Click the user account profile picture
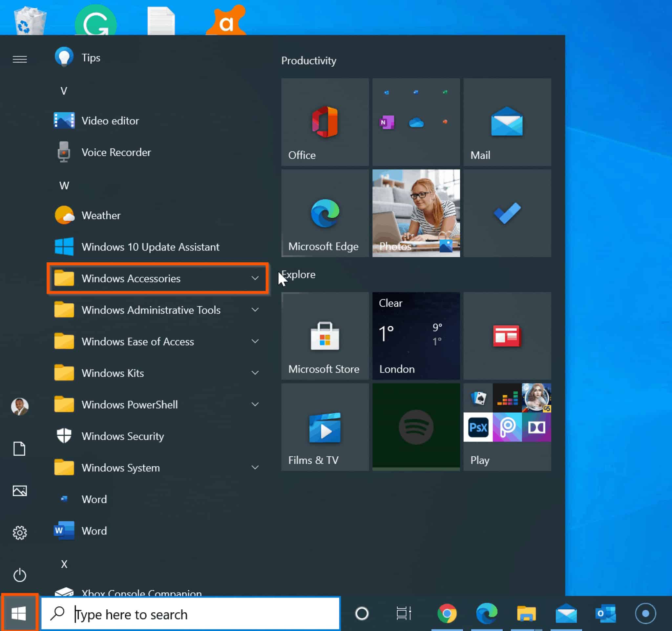672x631 pixels. 20,406
